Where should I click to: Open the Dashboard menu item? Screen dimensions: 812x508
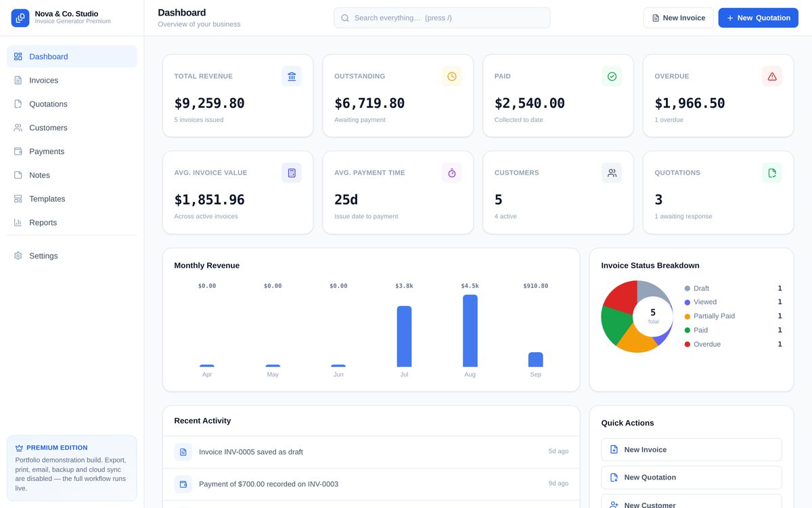(x=72, y=57)
